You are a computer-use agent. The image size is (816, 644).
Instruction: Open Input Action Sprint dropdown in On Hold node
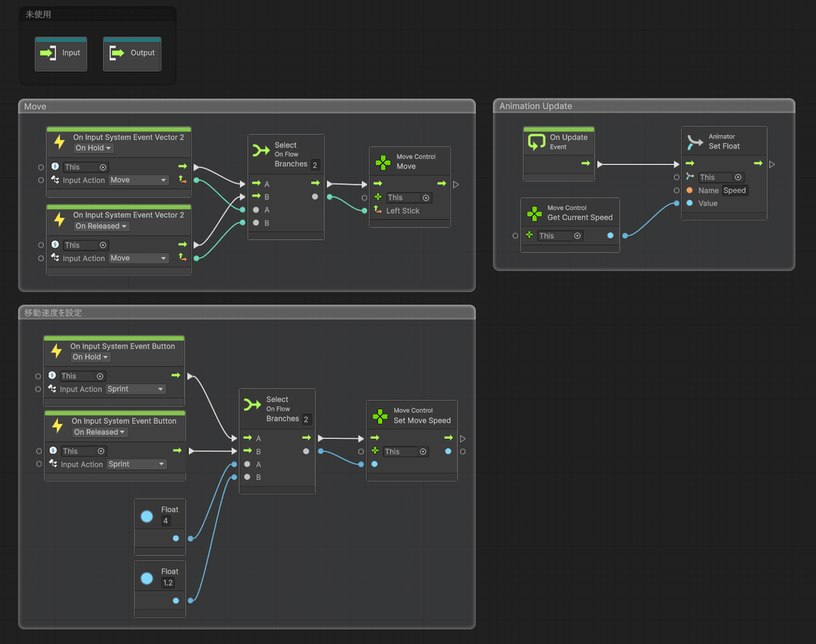point(135,389)
